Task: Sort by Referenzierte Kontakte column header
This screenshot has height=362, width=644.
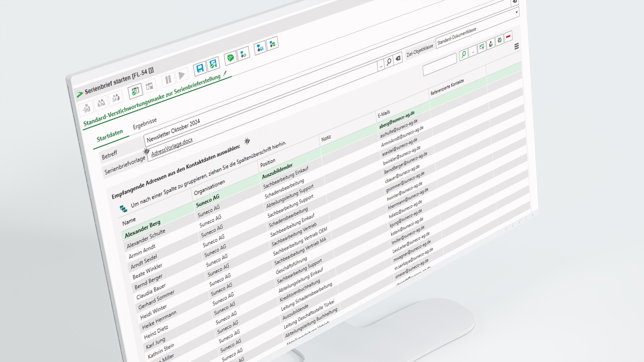Action: (x=447, y=87)
